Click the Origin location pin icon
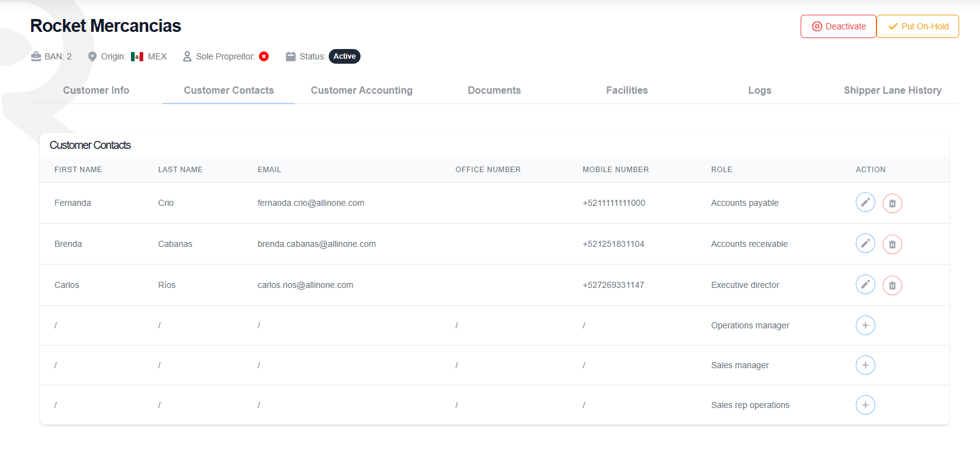The height and width of the screenshot is (457, 980). (92, 56)
